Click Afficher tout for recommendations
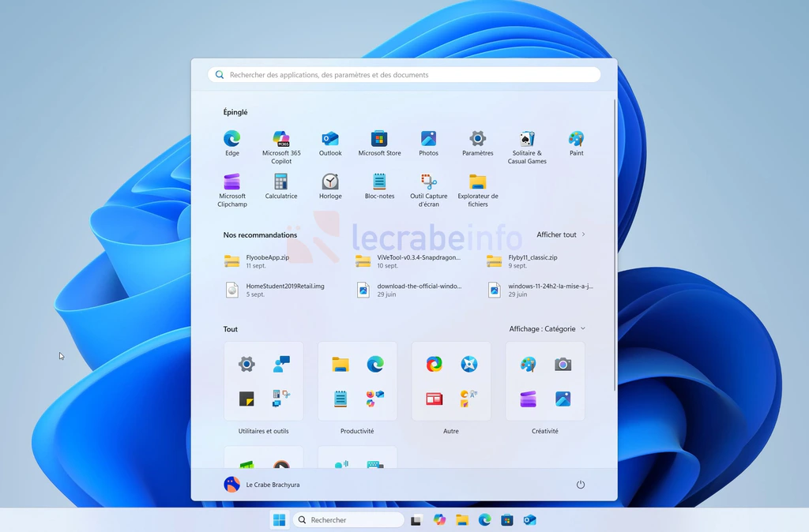The width and height of the screenshot is (809, 532). point(561,234)
